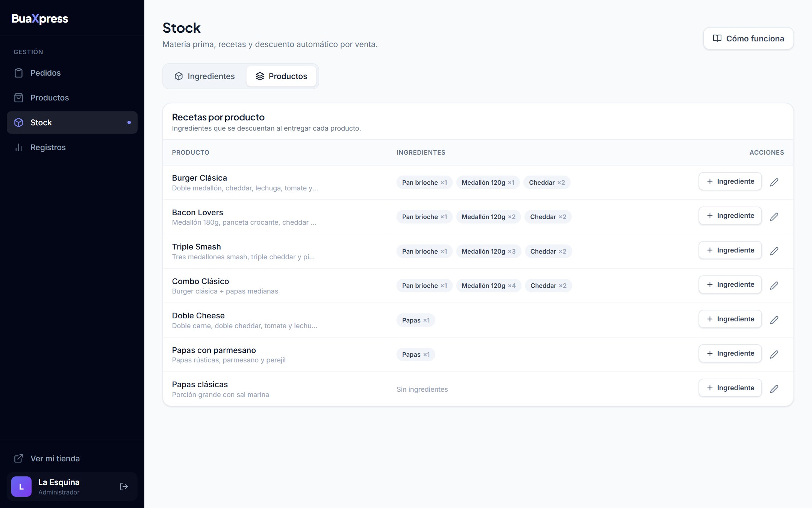Click the Cómo funciona button

[748, 38]
